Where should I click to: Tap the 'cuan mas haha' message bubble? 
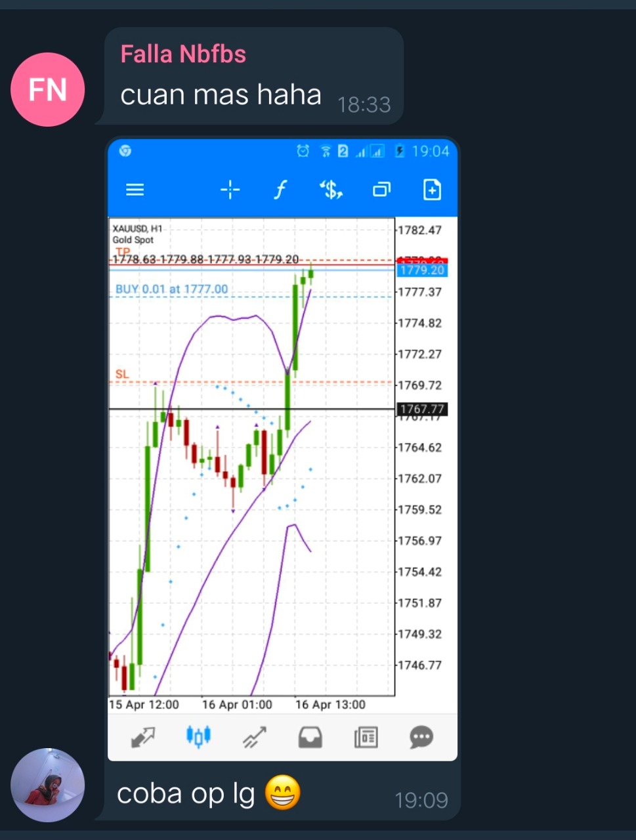pos(253,76)
